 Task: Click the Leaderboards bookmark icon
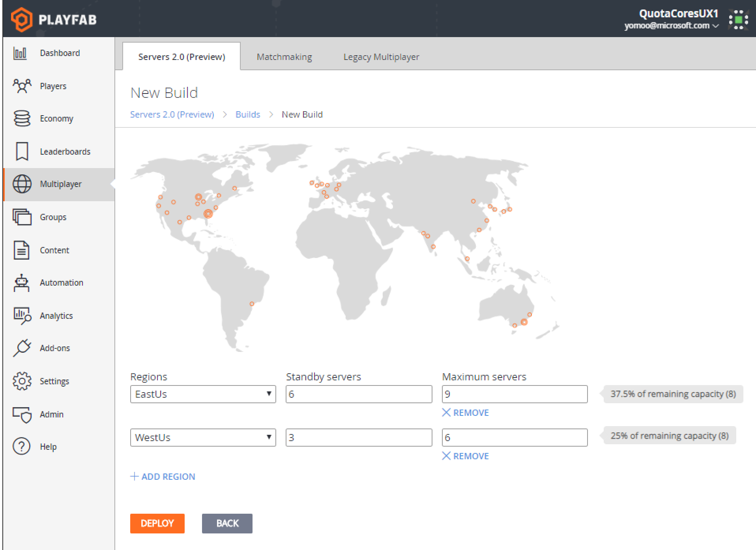tap(22, 152)
